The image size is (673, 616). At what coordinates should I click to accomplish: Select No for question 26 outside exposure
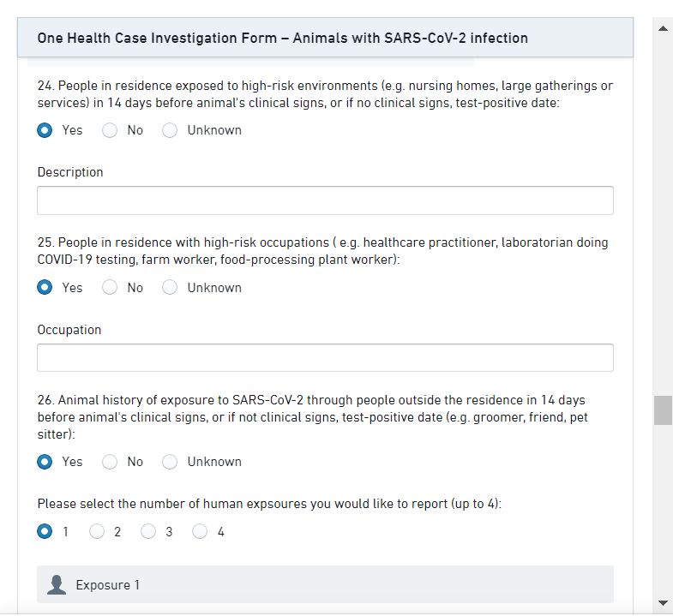point(110,462)
